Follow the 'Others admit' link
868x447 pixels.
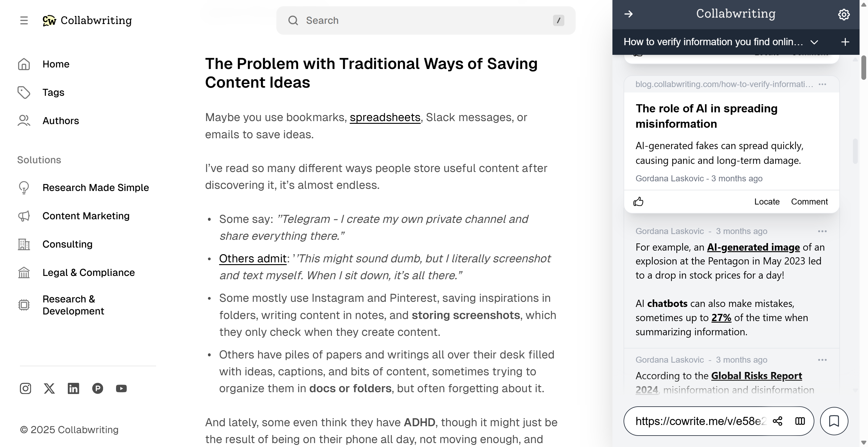[x=253, y=258]
